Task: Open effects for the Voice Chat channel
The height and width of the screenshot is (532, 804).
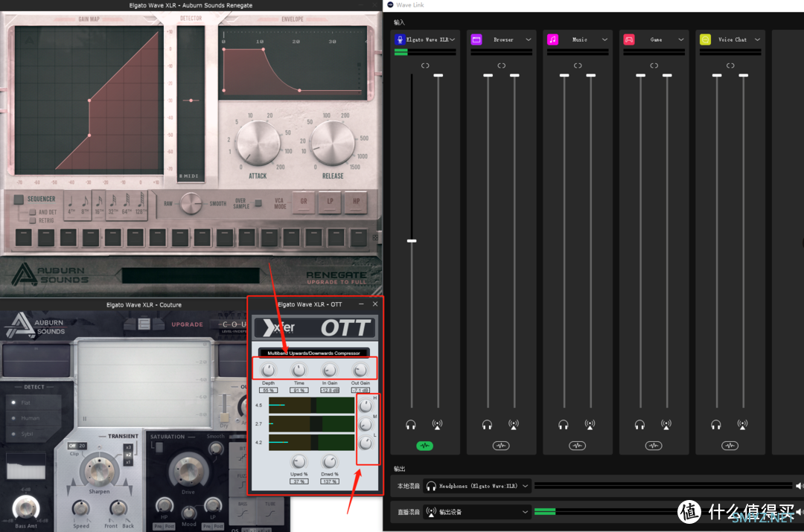Action: (730, 446)
